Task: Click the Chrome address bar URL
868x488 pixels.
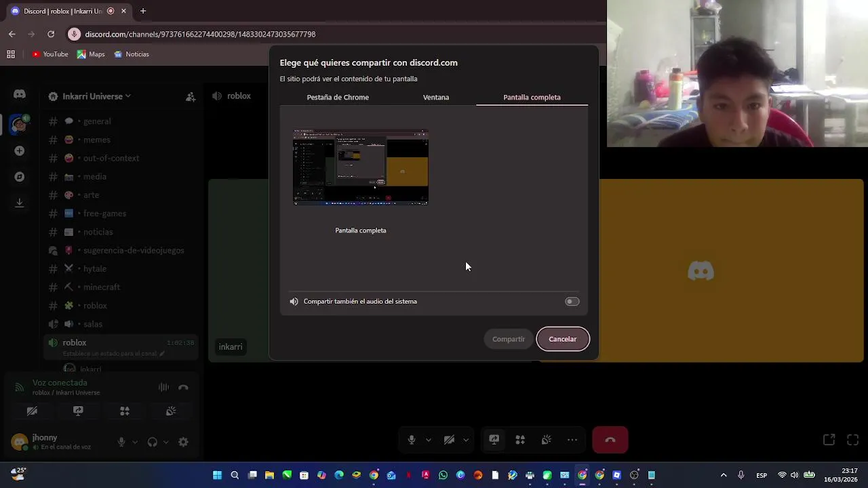Action: [200, 34]
